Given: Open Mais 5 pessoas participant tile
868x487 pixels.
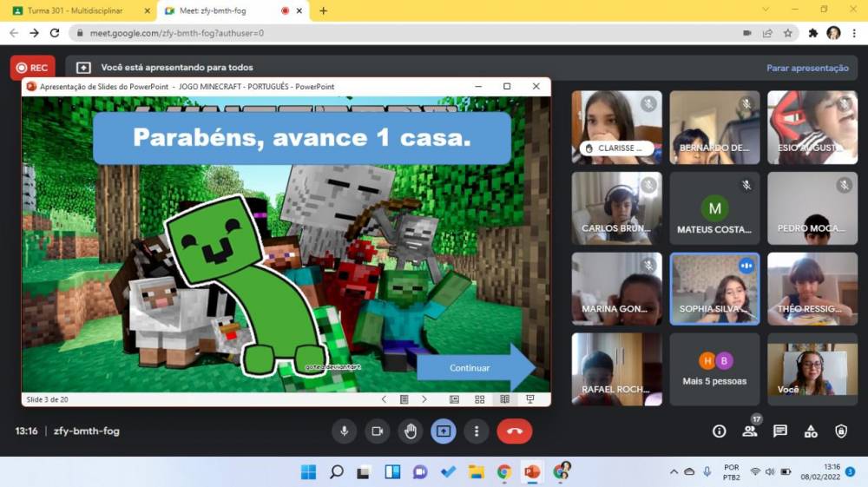Looking at the screenshot, I should click(714, 369).
